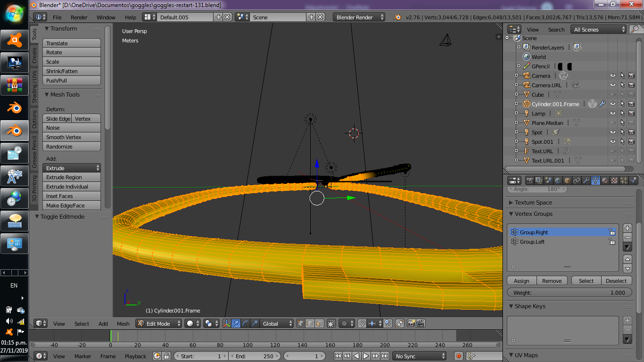Toggle limit selection to visible button
Viewport: 644px width, 362px height.
click(331, 323)
